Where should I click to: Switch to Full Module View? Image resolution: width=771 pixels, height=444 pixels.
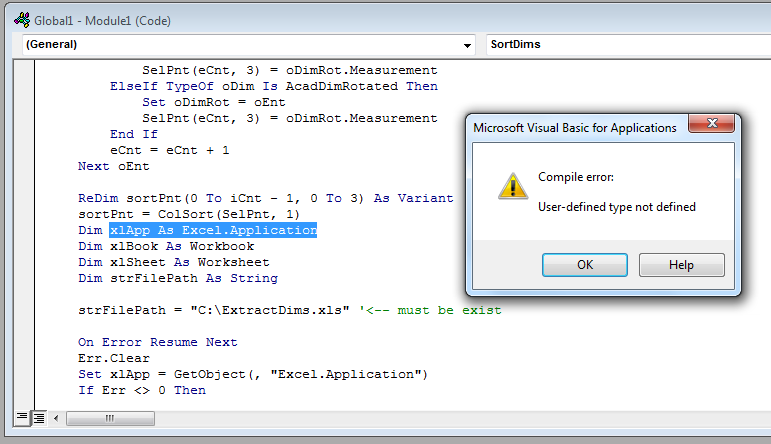coord(39,418)
